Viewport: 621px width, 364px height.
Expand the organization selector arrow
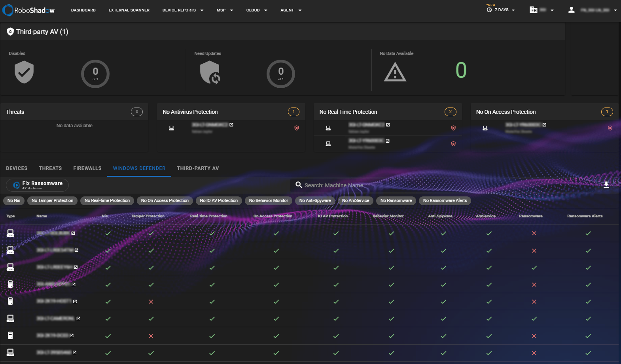pyautogui.click(x=552, y=10)
